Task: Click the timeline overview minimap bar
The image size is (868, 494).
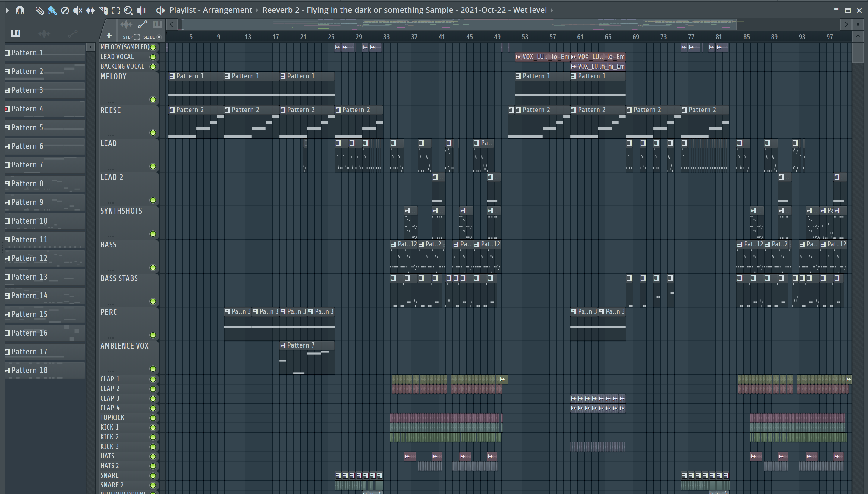Action: (459, 24)
